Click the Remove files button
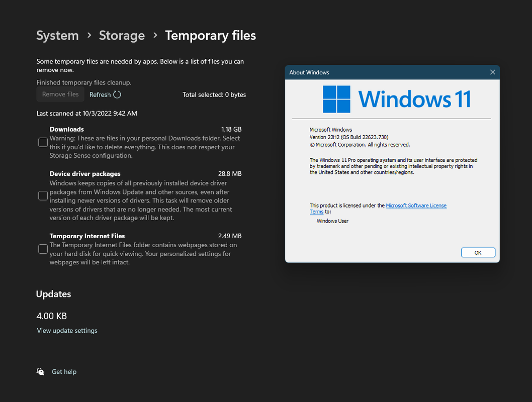This screenshot has width=532, height=402. 60,94
